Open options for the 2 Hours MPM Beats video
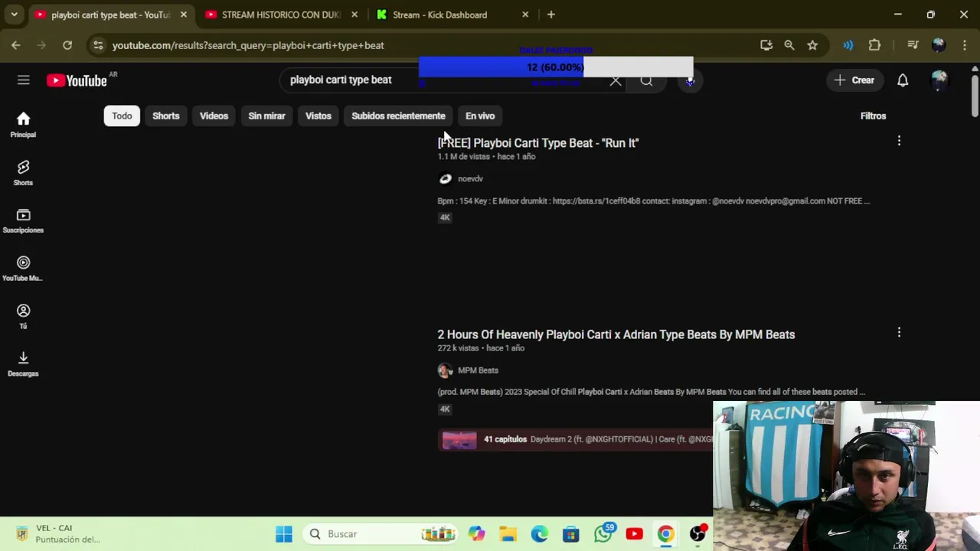The width and height of the screenshot is (980, 551). pyautogui.click(x=899, y=332)
